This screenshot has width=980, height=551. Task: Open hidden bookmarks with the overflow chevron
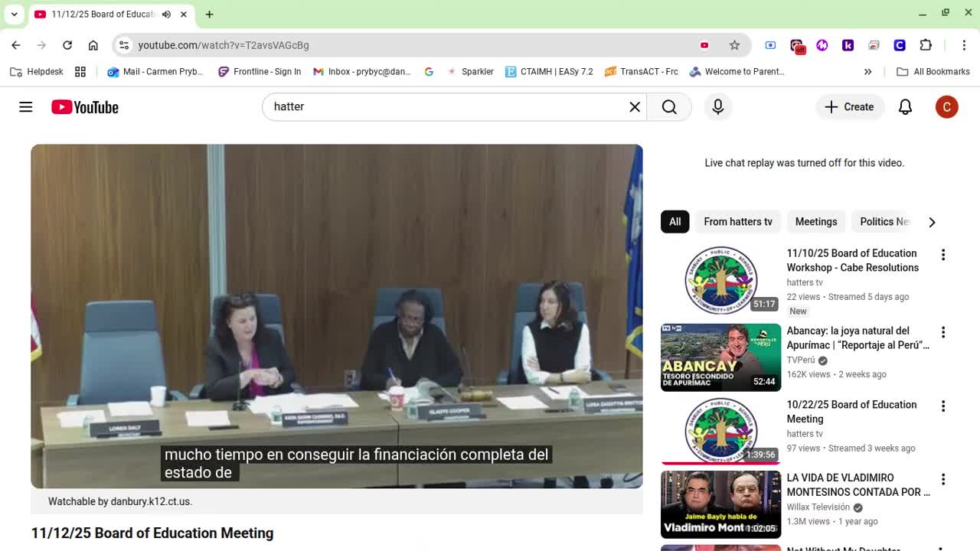(x=867, y=71)
